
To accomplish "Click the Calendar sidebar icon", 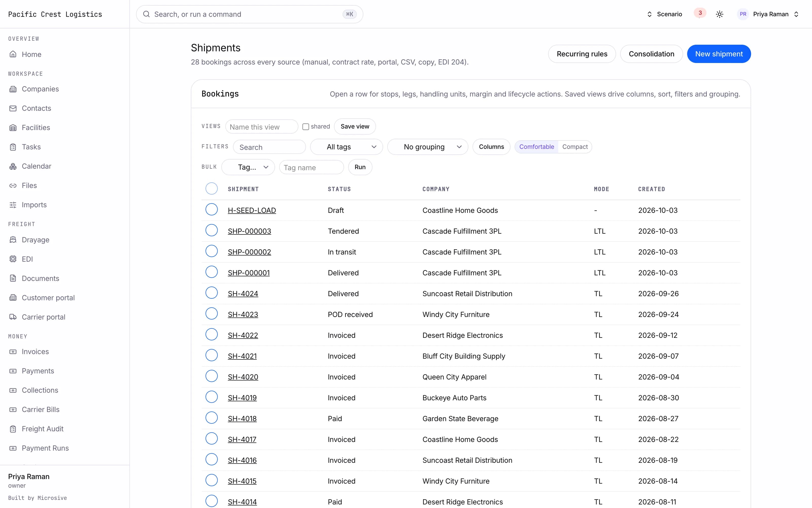I will (x=13, y=166).
